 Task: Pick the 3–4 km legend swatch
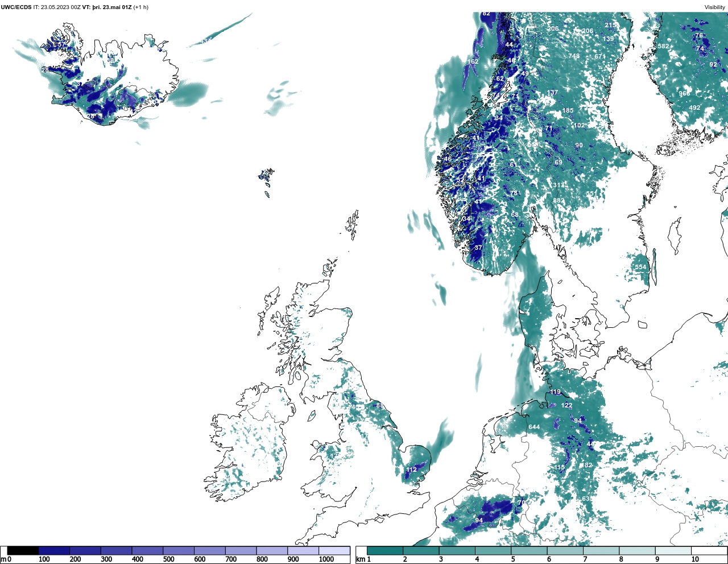457,551
